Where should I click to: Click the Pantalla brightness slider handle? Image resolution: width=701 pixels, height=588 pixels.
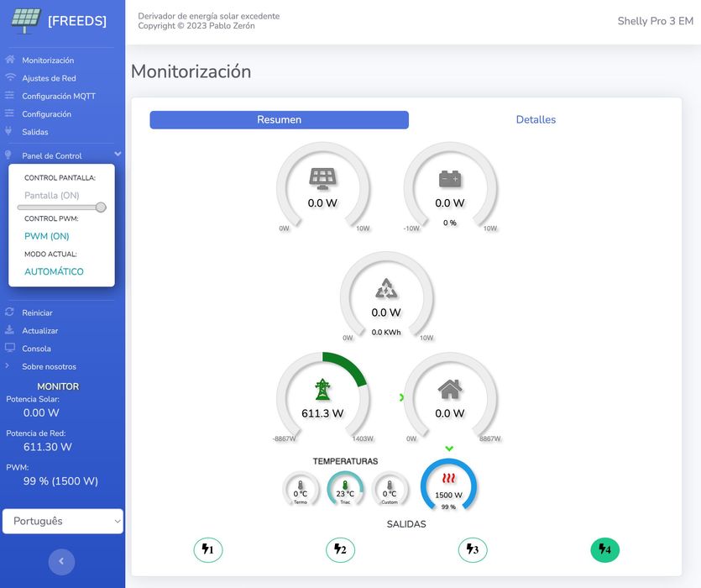pyautogui.click(x=101, y=207)
